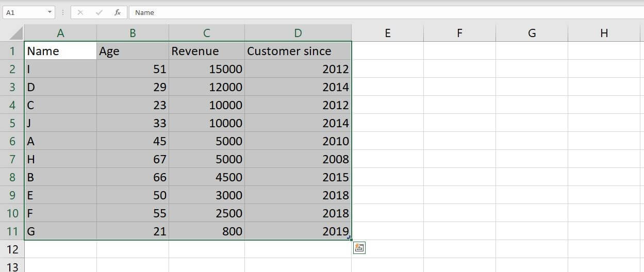
Task: Select column C header
Action: pos(206,33)
